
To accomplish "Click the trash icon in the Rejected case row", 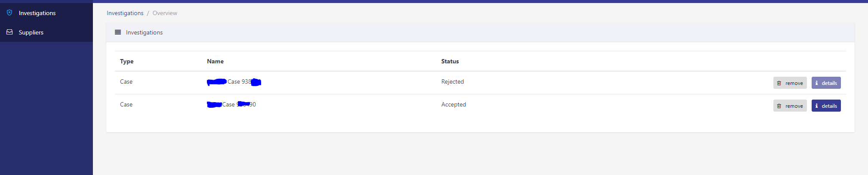I will coord(779,83).
